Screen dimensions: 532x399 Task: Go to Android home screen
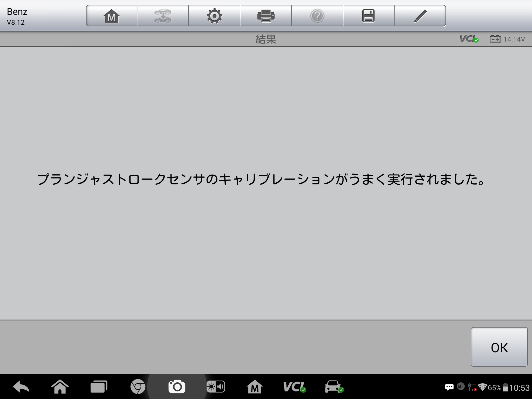click(x=60, y=387)
